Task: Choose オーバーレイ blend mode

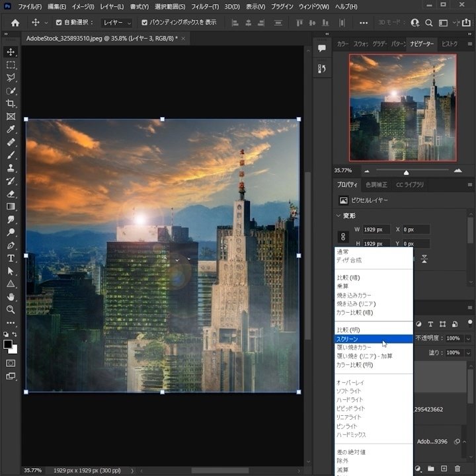Action: 374,383
